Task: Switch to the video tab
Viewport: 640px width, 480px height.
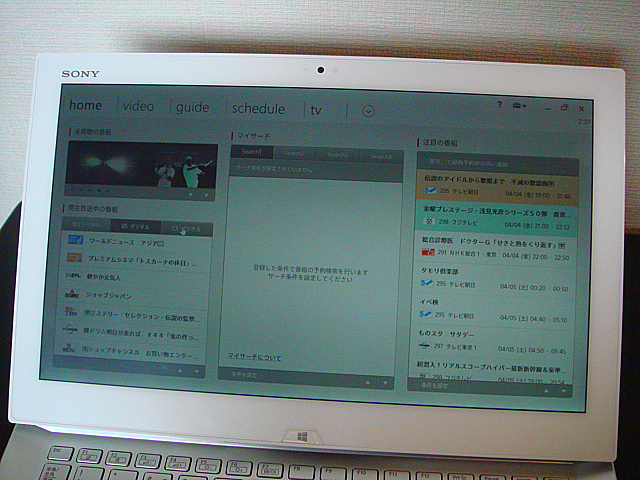Action: pyautogui.click(x=138, y=107)
